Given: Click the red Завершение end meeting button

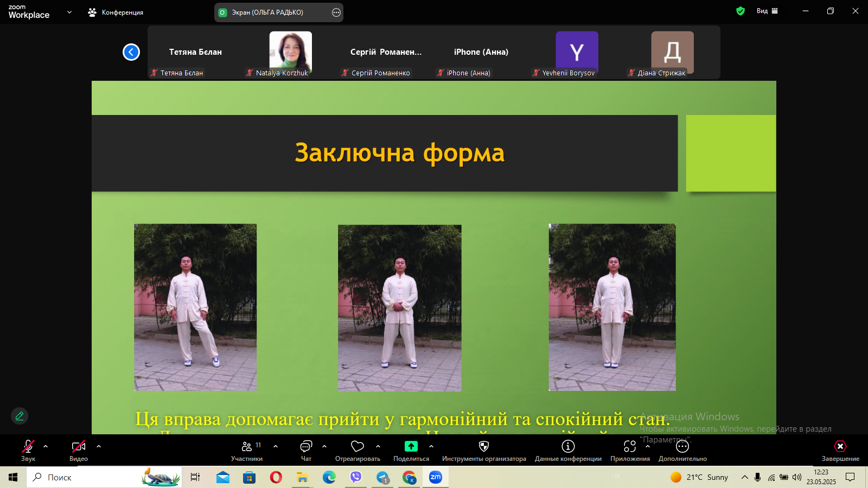Looking at the screenshot, I should (x=840, y=451).
